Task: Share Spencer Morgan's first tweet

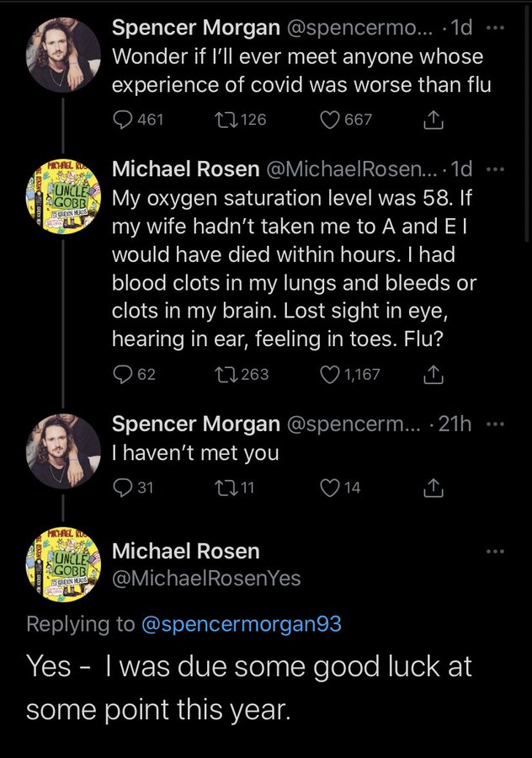Action: (x=434, y=120)
